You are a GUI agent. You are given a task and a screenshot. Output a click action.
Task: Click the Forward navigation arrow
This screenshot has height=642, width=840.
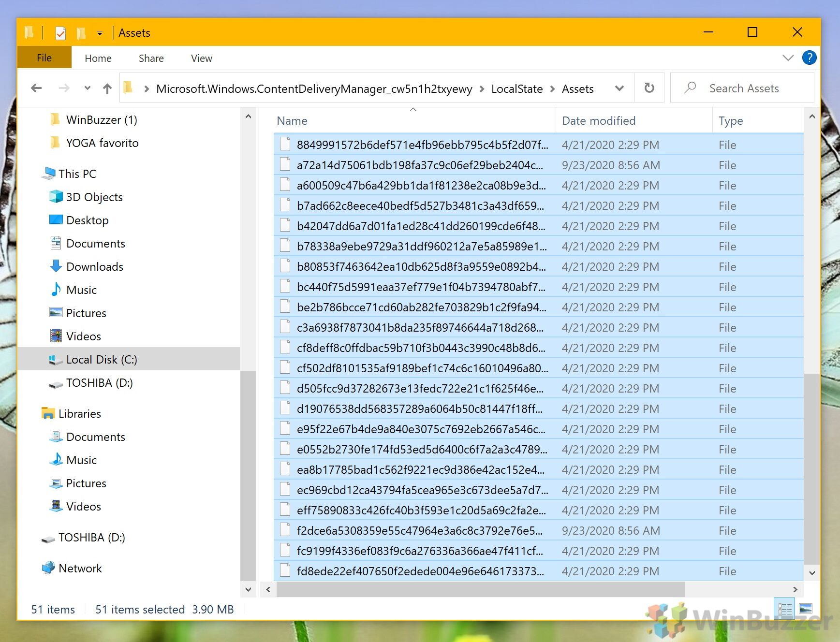pyautogui.click(x=64, y=88)
